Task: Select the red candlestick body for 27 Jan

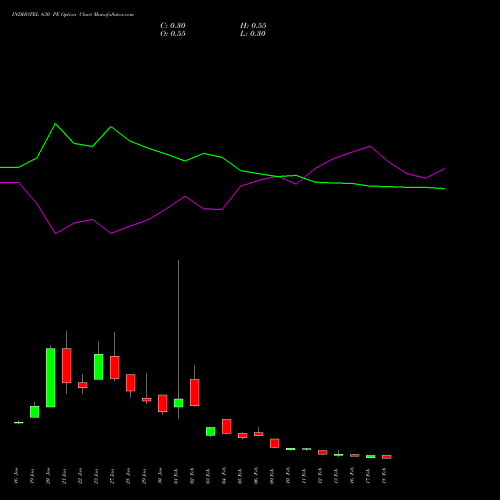Action: [x=115, y=367]
